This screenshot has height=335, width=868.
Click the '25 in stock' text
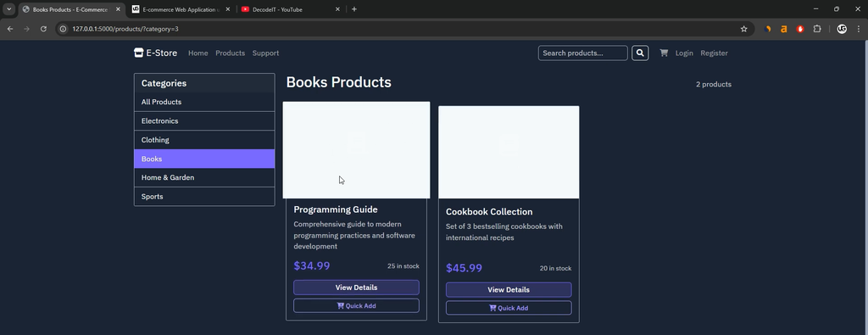(403, 266)
